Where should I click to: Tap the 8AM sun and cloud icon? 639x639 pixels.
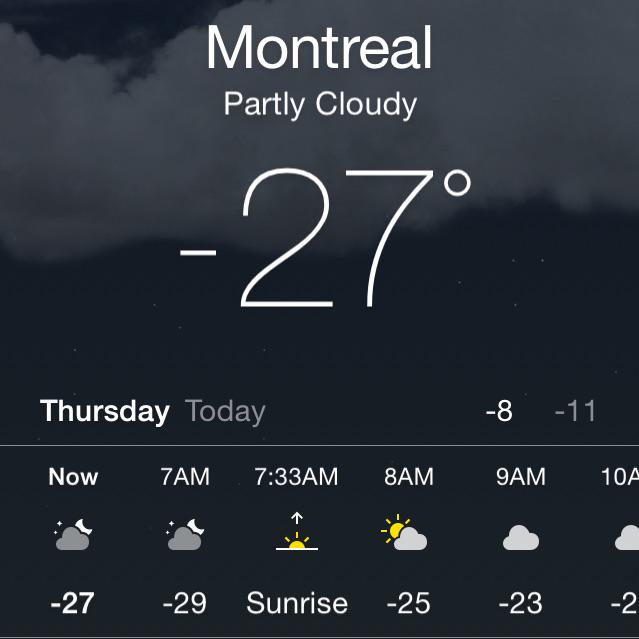(x=404, y=532)
